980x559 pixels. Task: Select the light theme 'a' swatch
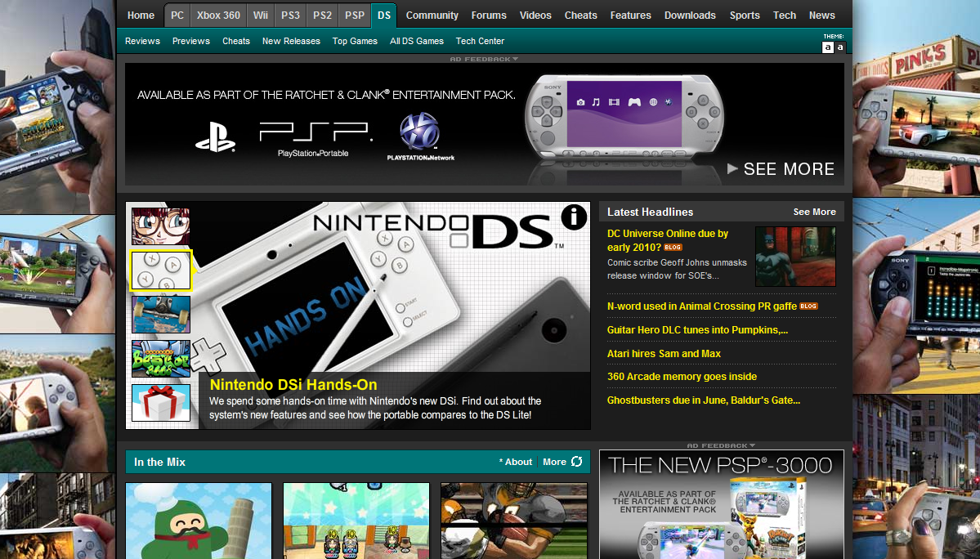tap(827, 47)
